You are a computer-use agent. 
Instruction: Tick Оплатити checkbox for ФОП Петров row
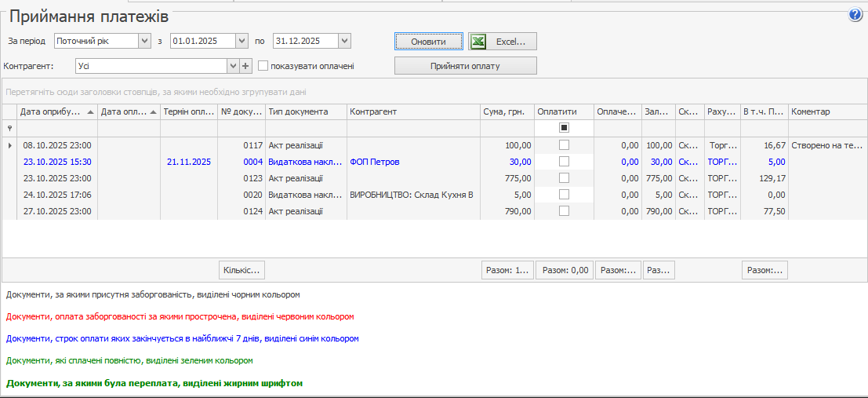[x=564, y=162]
